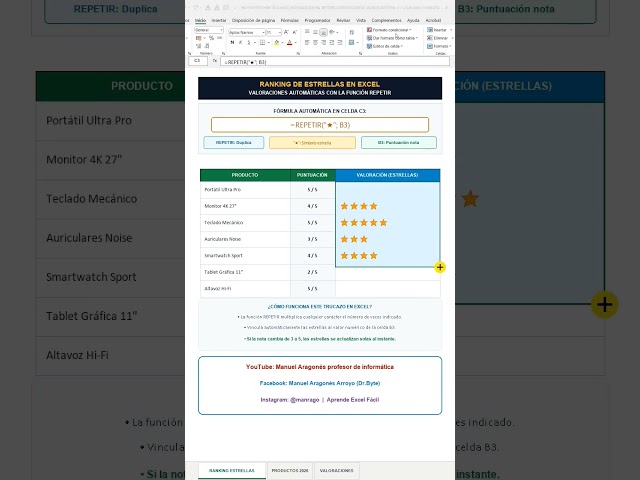The height and width of the screenshot is (480, 640).
Task: Toggle underline with the S button
Action: pos(249,42)
